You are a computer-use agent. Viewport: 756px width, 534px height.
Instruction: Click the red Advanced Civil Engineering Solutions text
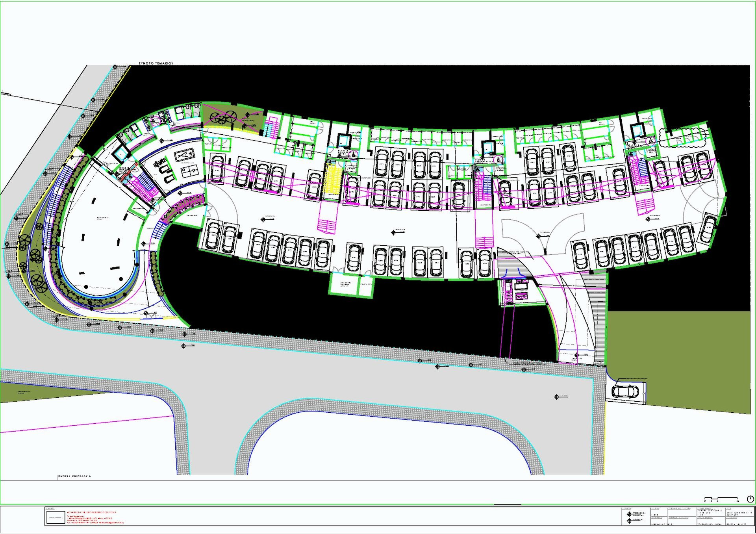pos(91,512)
